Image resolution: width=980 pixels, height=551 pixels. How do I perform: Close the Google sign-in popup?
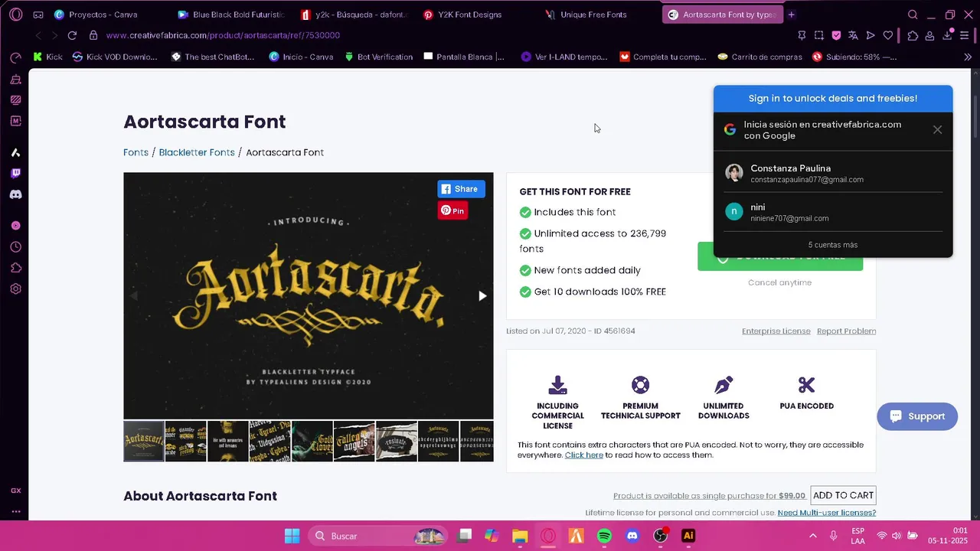[x=937, y=130]
